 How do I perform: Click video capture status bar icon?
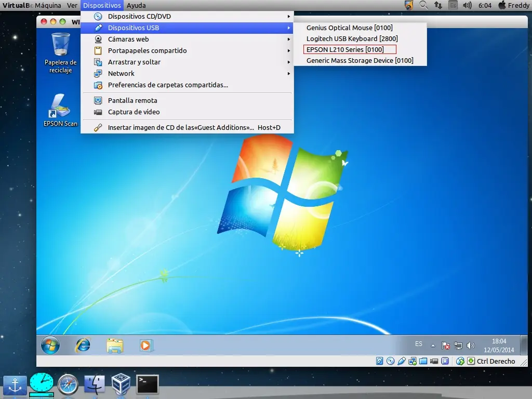coord(434,361)
